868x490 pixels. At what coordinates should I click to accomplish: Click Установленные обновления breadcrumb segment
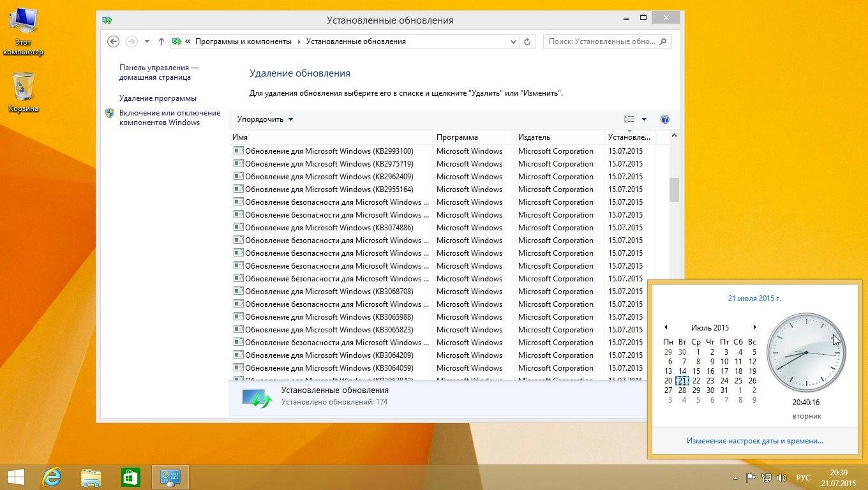click(356, 41)
